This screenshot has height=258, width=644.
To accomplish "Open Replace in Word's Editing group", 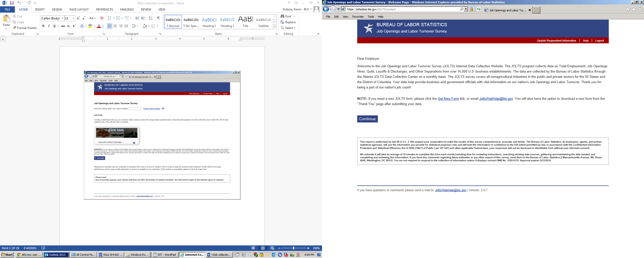I will click(288, 22).
